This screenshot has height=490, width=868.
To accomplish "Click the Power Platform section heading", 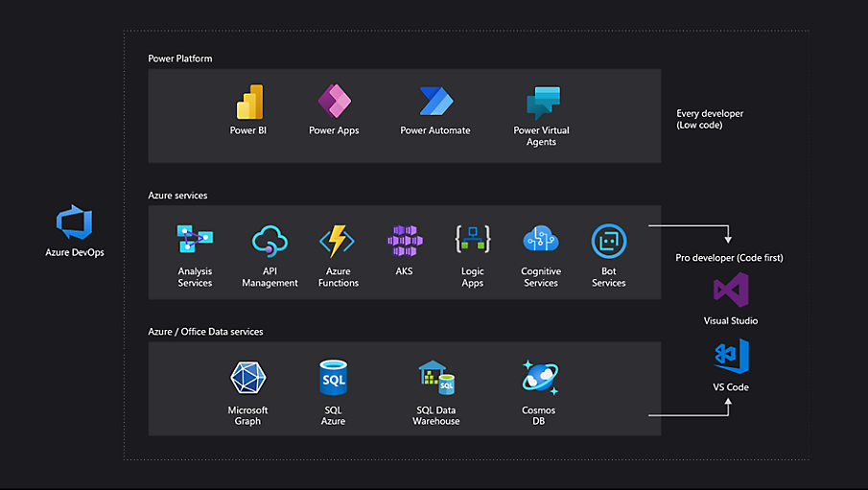I will pos(180,58).
